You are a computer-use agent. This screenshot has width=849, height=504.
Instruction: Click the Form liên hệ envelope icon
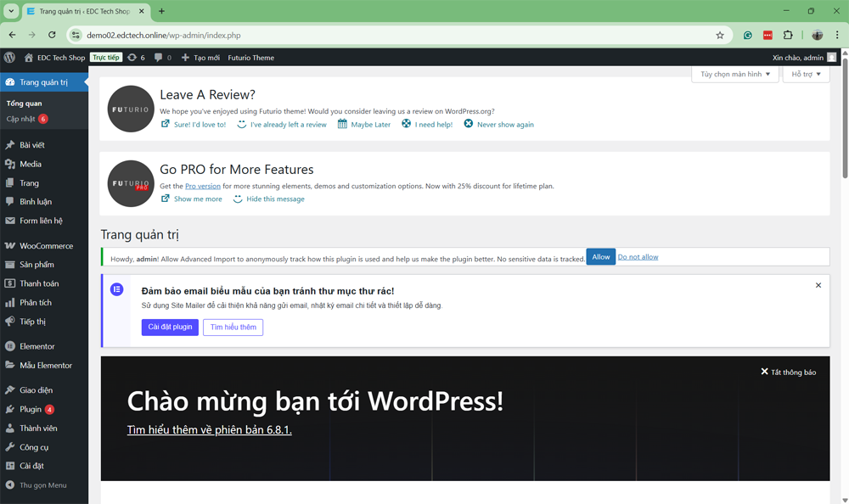pyautogui.click(x=9, y=221)
